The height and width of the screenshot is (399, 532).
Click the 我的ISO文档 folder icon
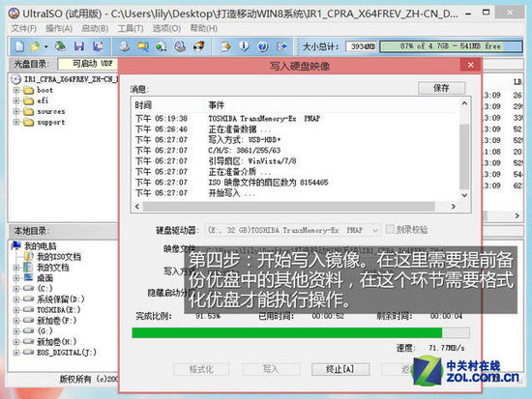28,256
